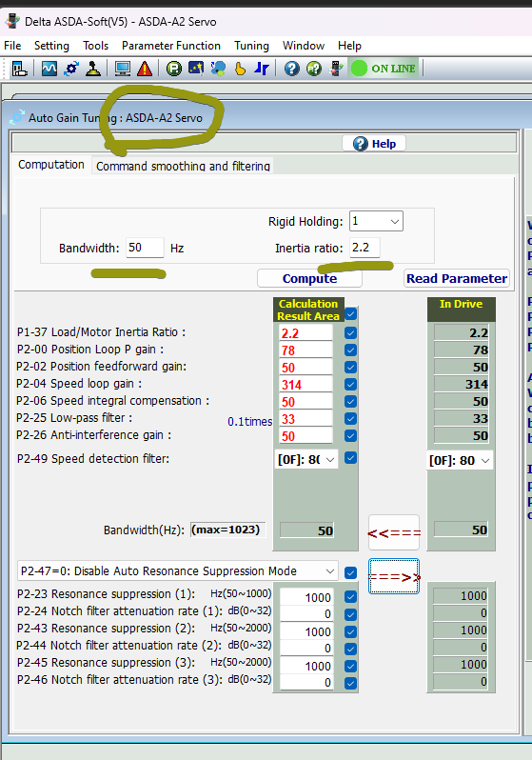Screen dimensions: 532x760
Task: Click the drive connection setup toolbar icon
Action: coord(19,69)
